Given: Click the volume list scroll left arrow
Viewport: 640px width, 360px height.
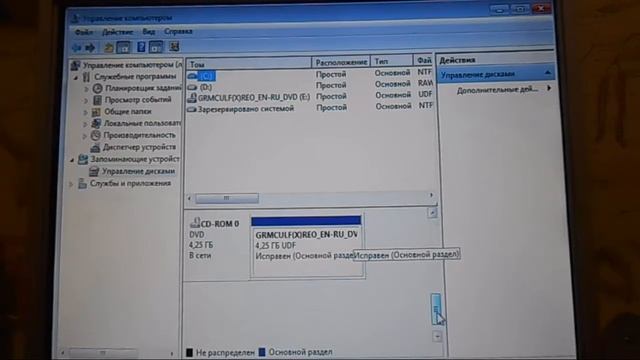Looking at the screenshot, I should (189, 198).
